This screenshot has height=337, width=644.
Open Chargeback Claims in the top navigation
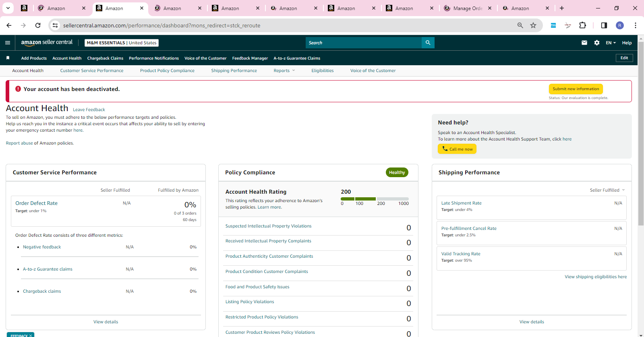coord(105,58)
